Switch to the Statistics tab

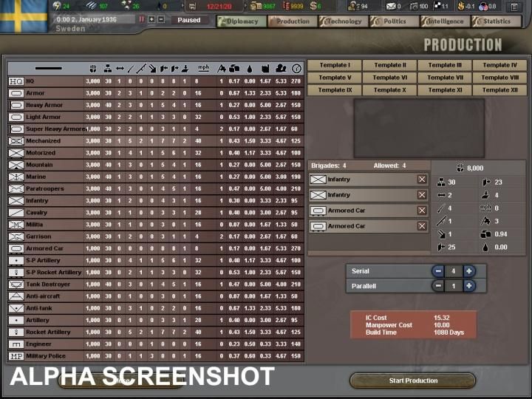coord(496,21)
